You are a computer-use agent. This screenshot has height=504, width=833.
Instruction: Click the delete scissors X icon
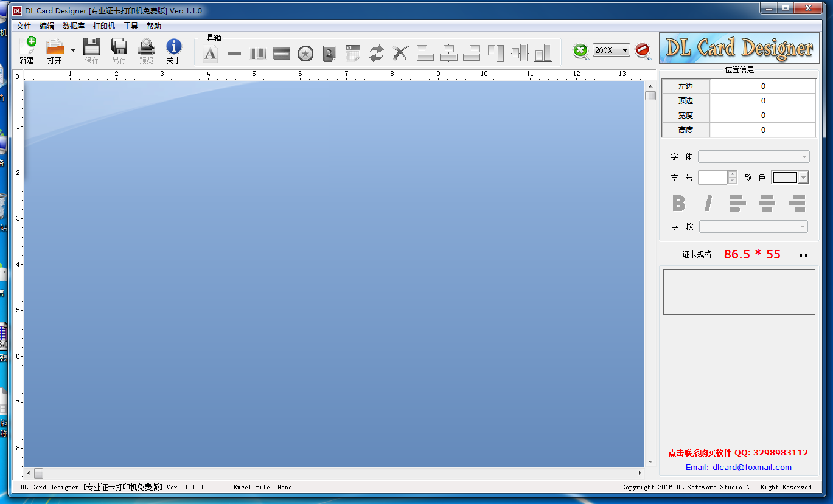click(400, 54)
